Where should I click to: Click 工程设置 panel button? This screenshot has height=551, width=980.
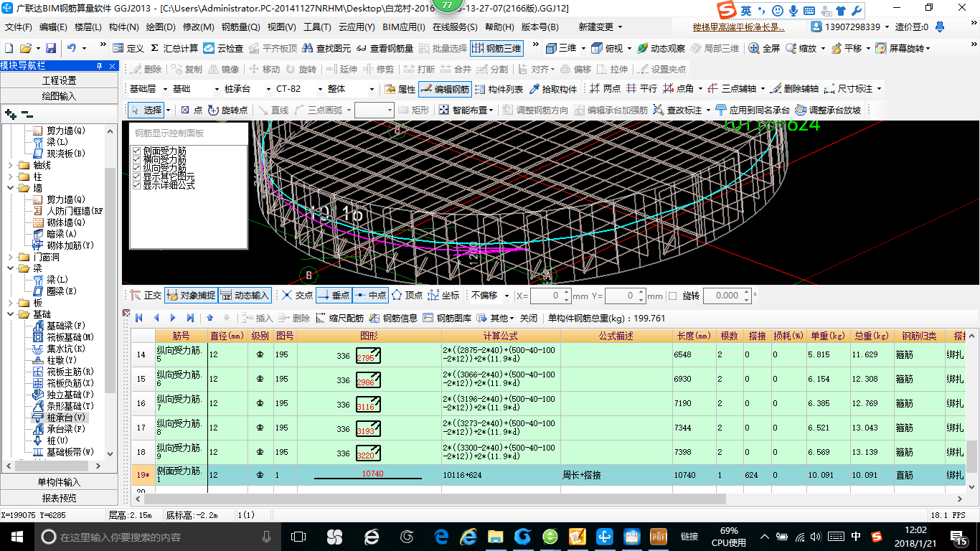click(59, 80)
